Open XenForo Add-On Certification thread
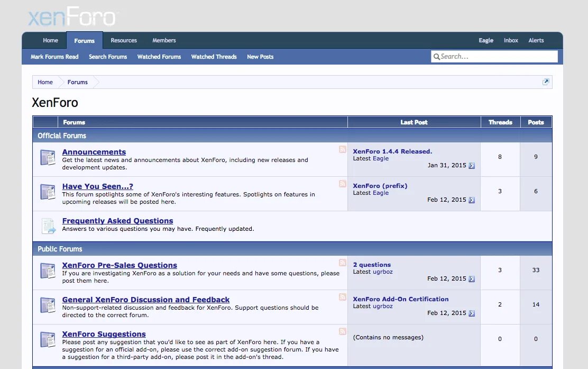This screenshot has height=369, width=588. click(400, 299)
